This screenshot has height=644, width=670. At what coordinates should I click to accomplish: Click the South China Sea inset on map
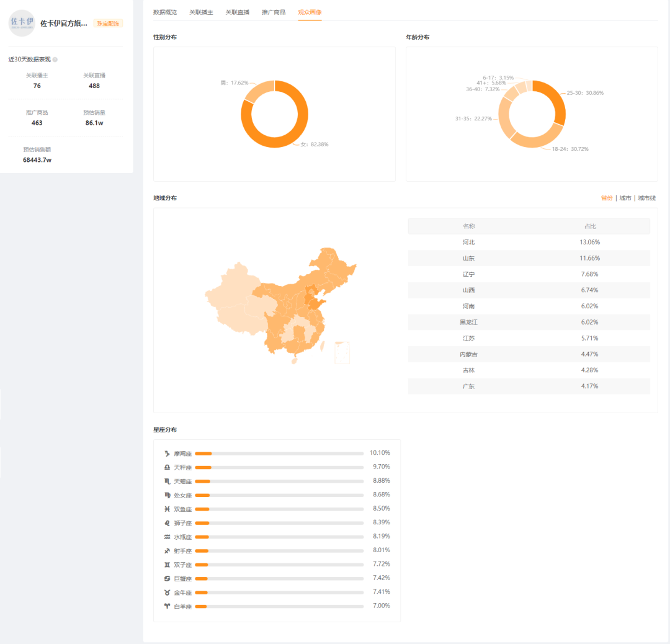click(342, 352)
